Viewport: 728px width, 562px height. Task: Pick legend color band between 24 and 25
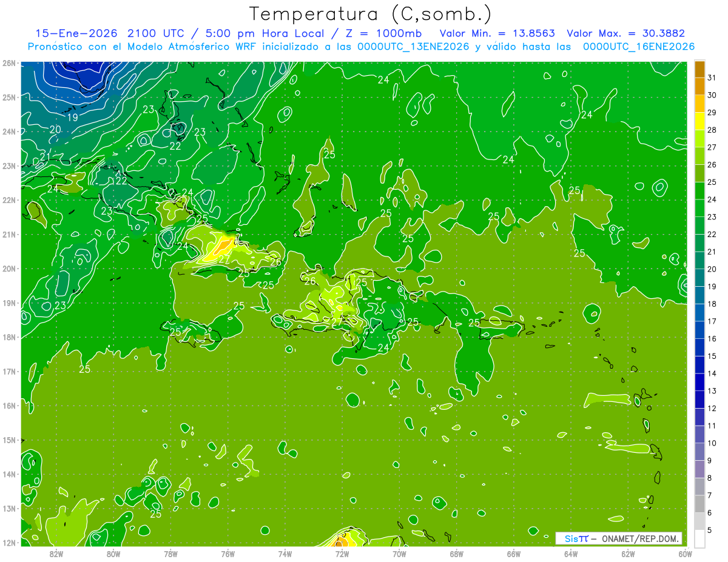click(699, 190)
